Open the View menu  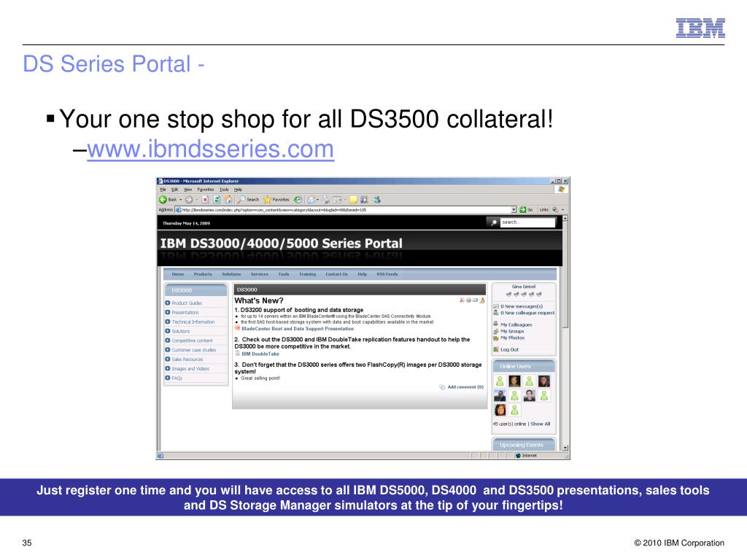187,190
